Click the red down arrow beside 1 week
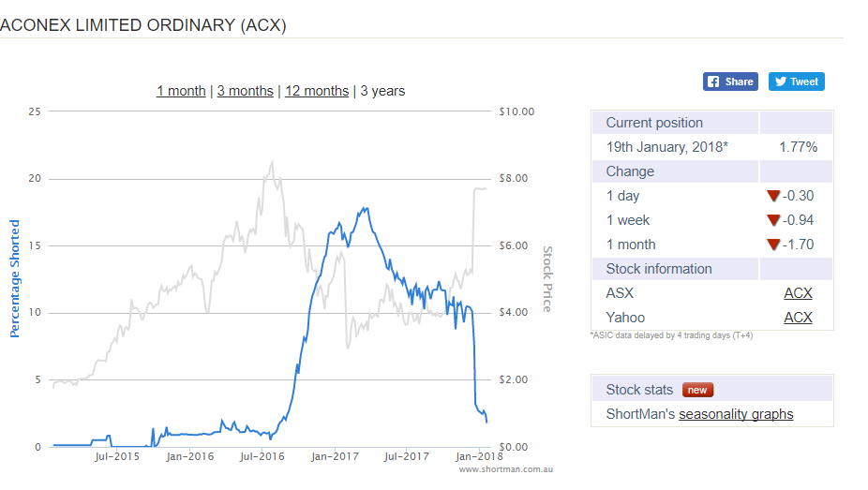 pos(773,220)
